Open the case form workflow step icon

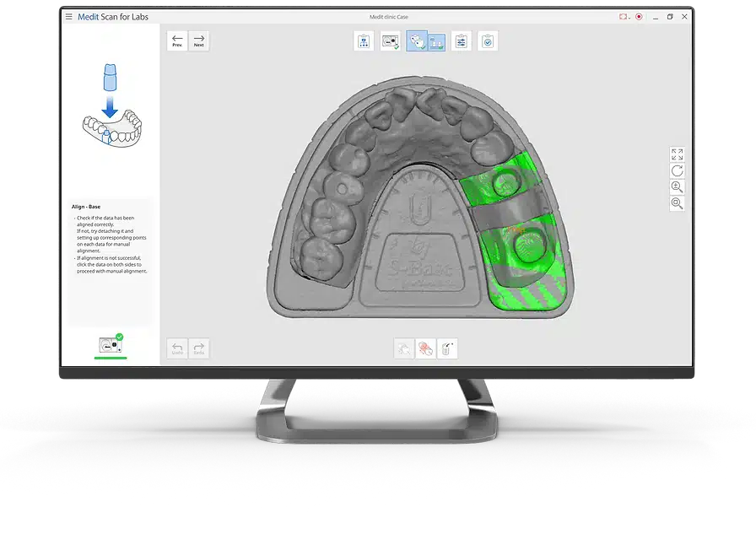364,41
